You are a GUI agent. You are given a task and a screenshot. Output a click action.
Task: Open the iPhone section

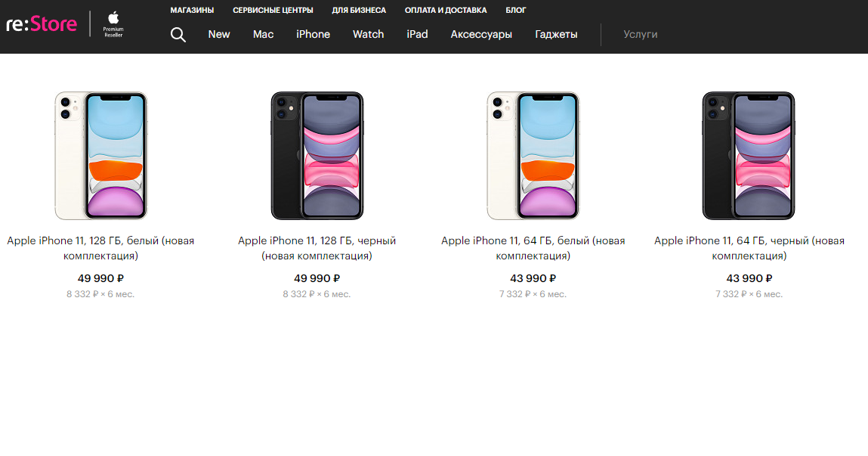(313, 35)
